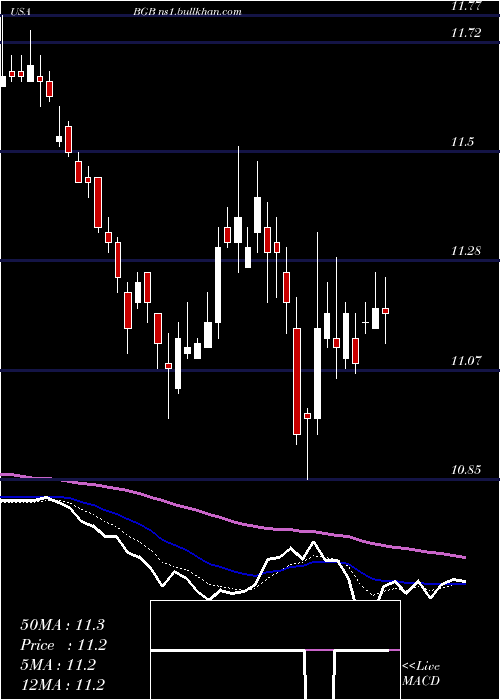This screenshot has width=500, height=700.
Task: Click the 11.77 price level label
Action: point(466,6)
